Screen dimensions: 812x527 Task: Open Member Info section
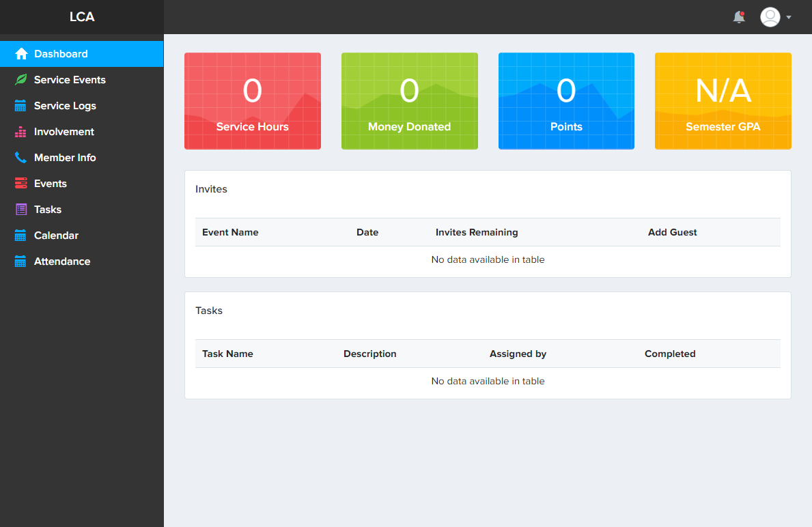(82, 158)
